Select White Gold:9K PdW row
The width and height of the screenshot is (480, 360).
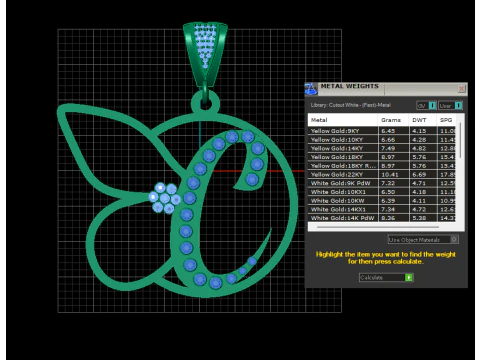[x=381, y=183]
